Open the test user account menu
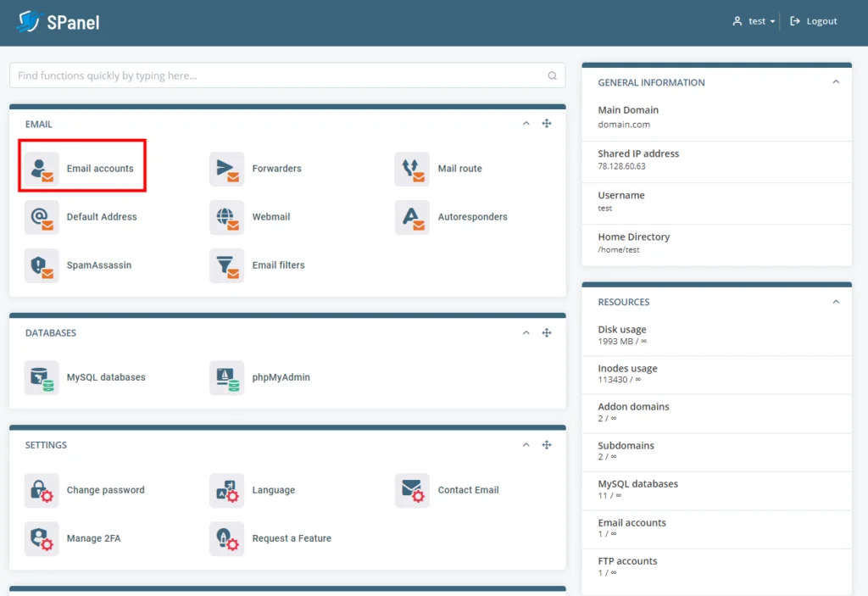 tap(753, 20)
